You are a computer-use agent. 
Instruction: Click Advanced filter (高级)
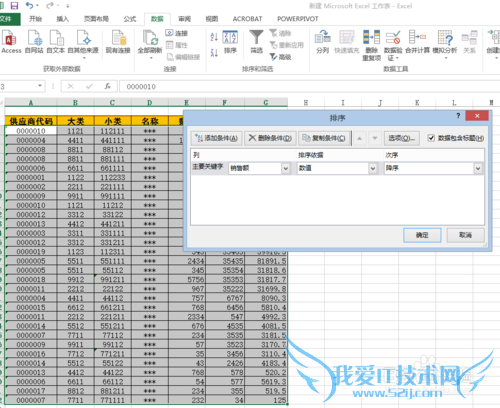click(x=281, y=57)
